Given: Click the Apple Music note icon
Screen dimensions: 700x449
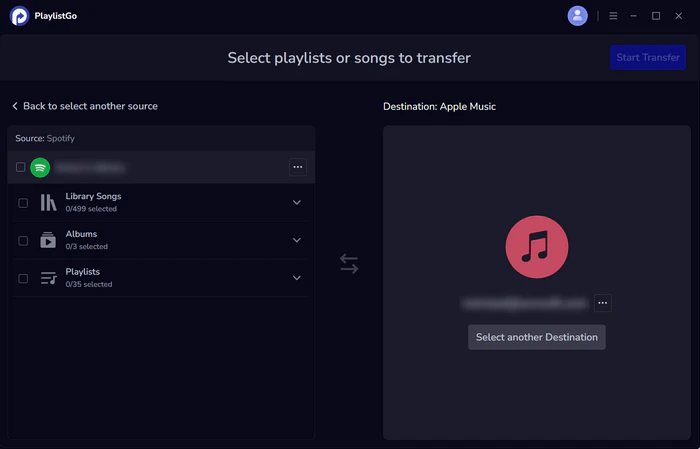Looking at the screenshot, I should click(537, 247).
